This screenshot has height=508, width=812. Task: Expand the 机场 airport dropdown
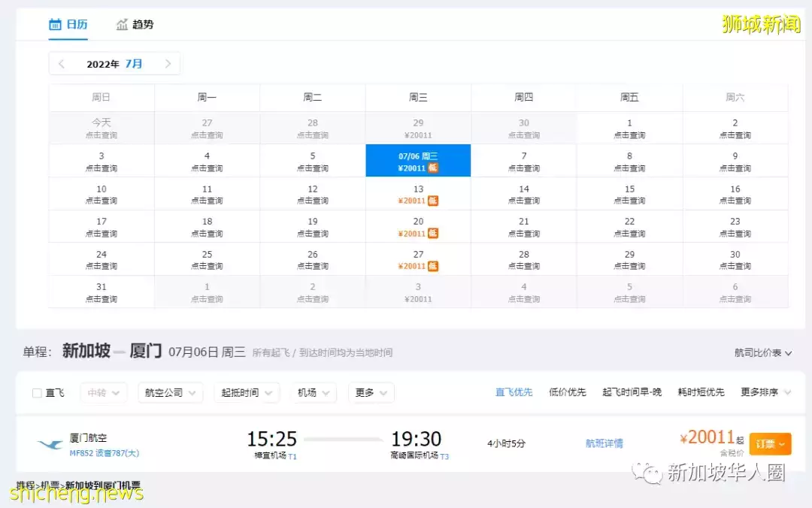313,392
